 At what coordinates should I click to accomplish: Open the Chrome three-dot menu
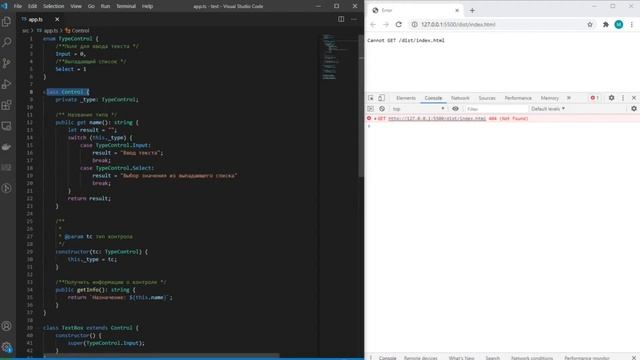pyautogui.click(x=631, y=24)
